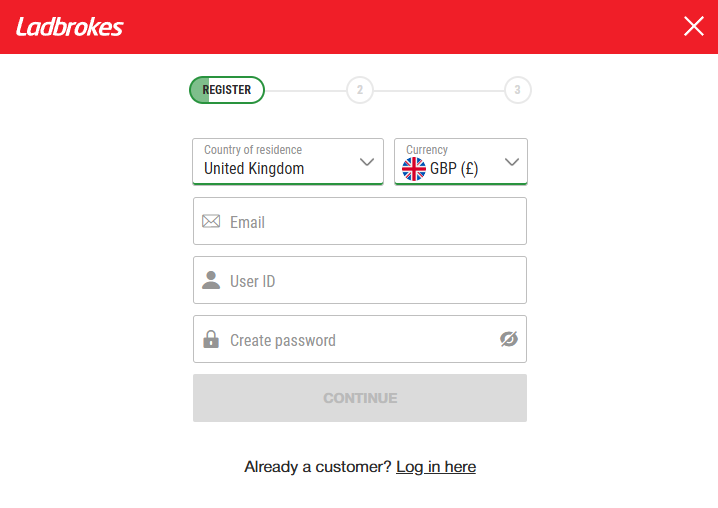
Task: Focus the Email input field
Action: (370, 221)
